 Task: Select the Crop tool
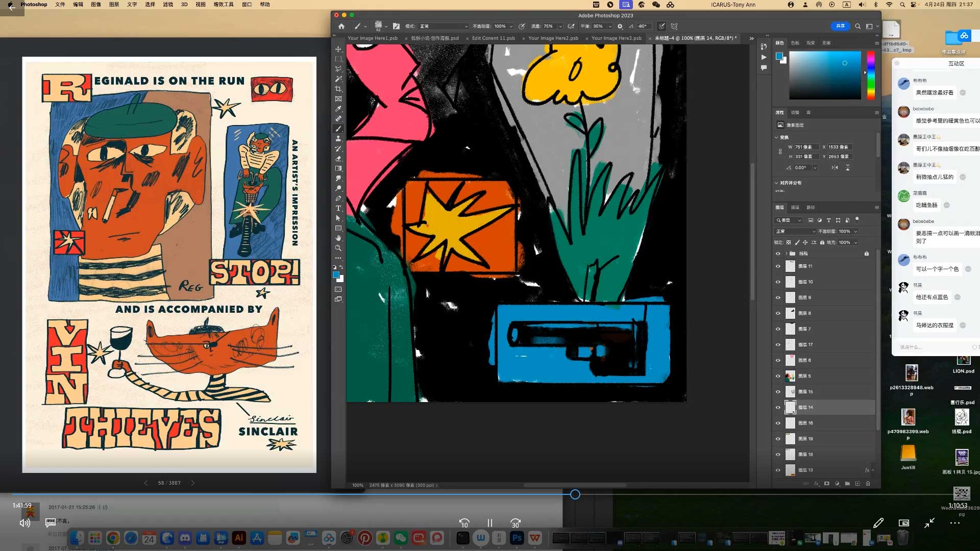tap(338, 89)
